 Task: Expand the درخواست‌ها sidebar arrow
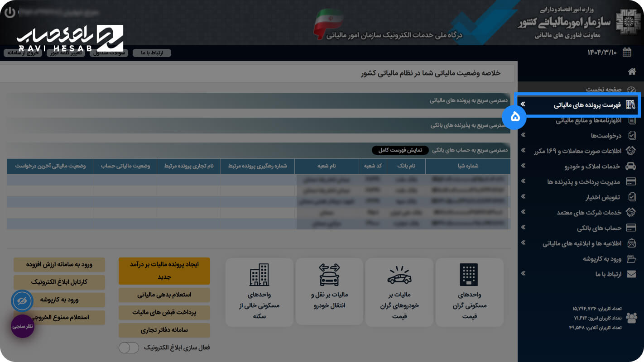click(x=524, y=135)
